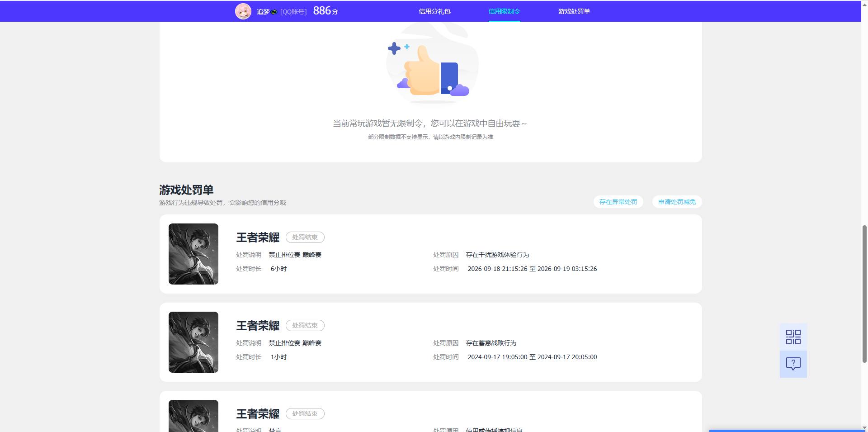Click the 存在异常处罚 button

618,202
